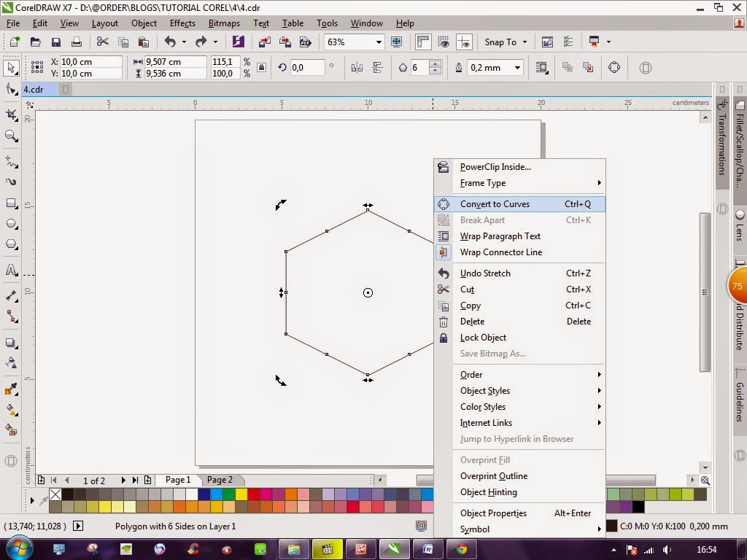Open Chrome from the taskbar
The image size is (747, 560).
[x=461, y=549]
